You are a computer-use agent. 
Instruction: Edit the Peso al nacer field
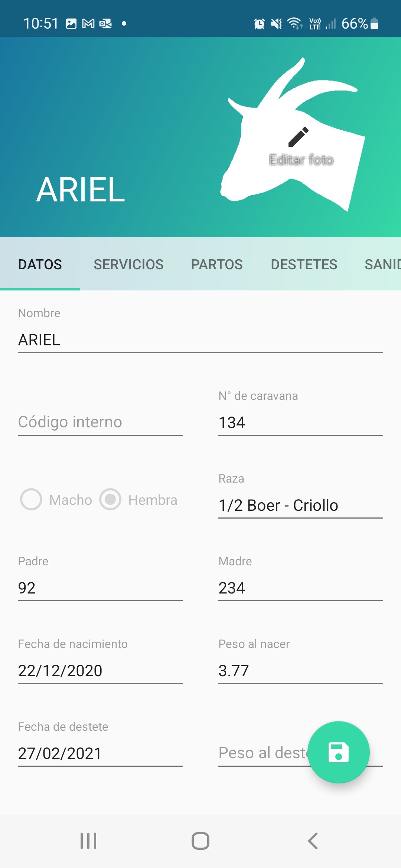(x=300, y=671)
